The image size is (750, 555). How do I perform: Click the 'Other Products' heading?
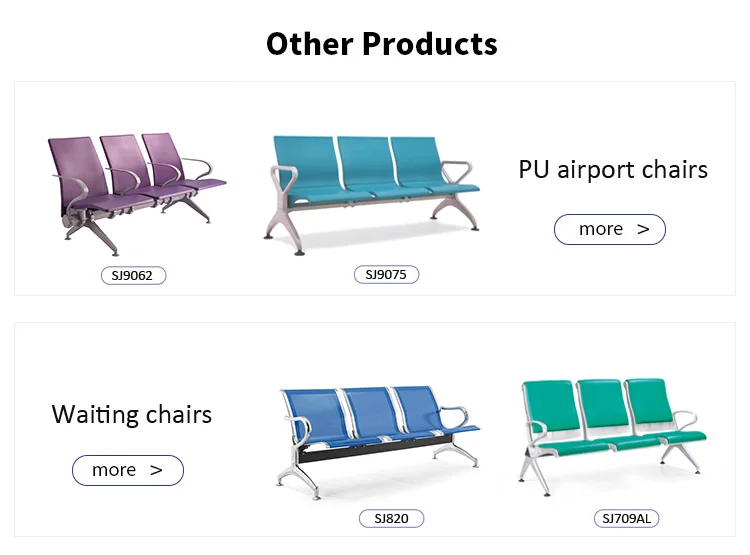click(381, 44)
